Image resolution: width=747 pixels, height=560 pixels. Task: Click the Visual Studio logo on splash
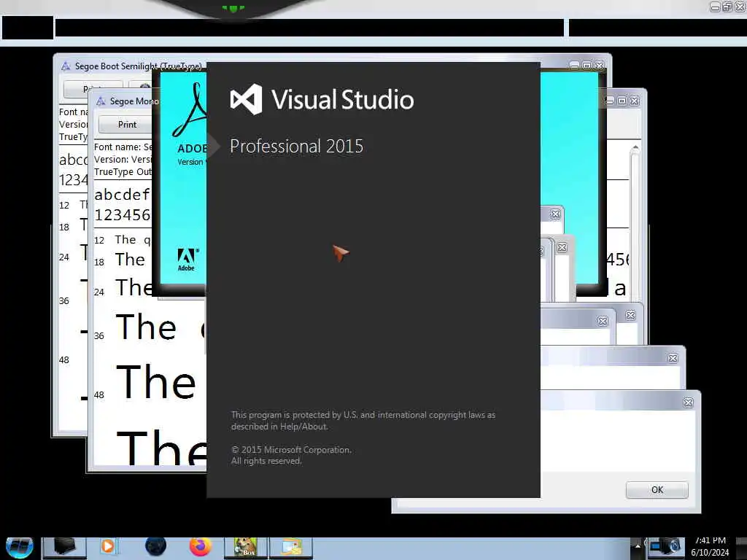(x=247, y=99)
